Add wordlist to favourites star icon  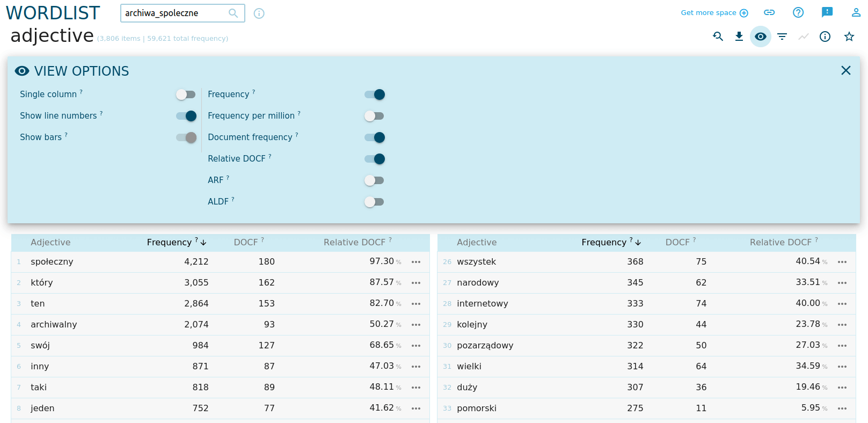(x=849, y=37)
